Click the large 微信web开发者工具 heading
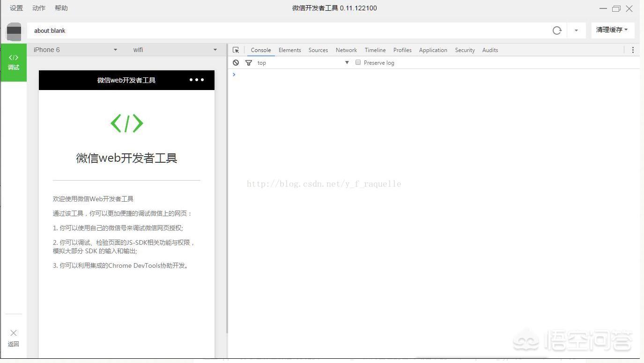This screenshot has width=644, height=363. pyautogui.click(x=126, y=158)
